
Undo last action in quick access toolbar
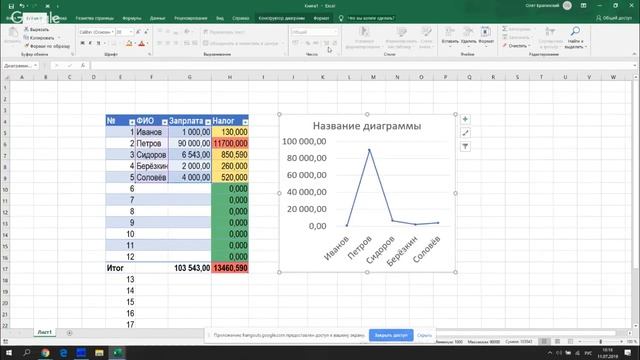[22, 6]
